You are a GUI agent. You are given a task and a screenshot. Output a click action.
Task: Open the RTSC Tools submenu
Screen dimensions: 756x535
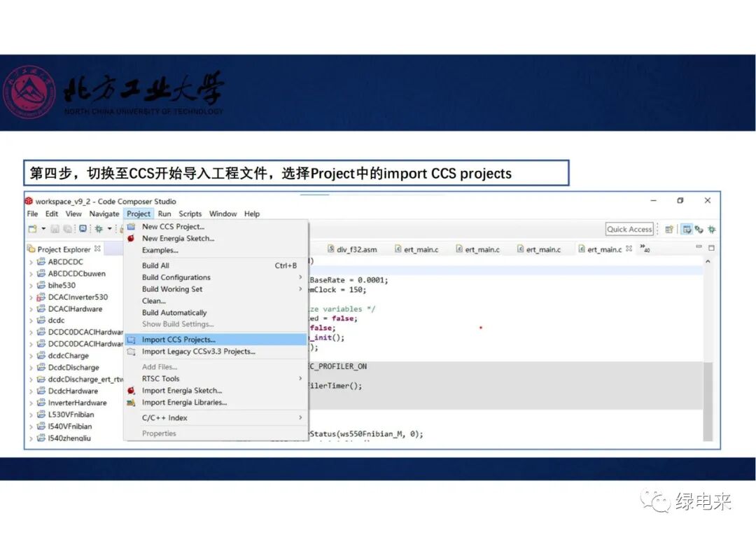(x=216, y=379)
